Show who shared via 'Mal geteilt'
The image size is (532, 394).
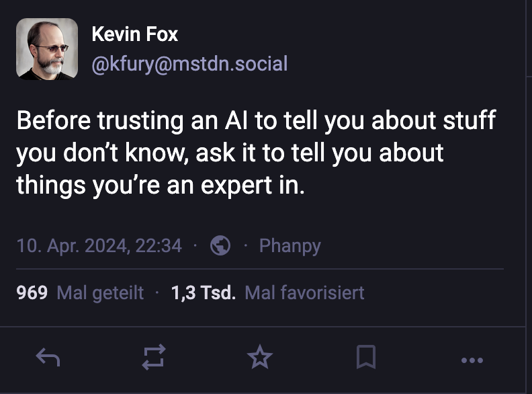point(101,292)
